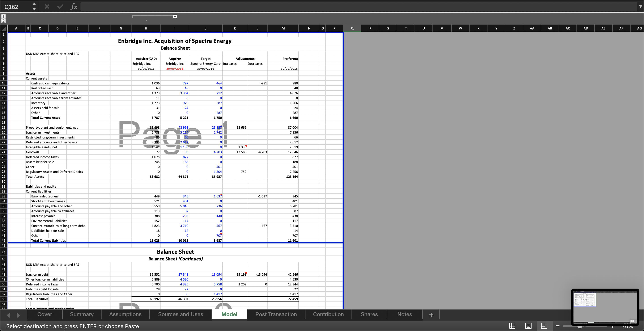The image size is (644, 331).
Task: Open the Name Box dropdown stepper
Action: tap(34, 6)
